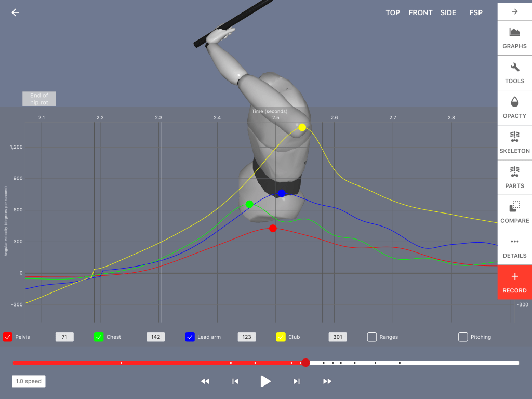Screen dimensions: 532x399
Task: Disable the Chest curve checkbox
Action: point(99,337)
